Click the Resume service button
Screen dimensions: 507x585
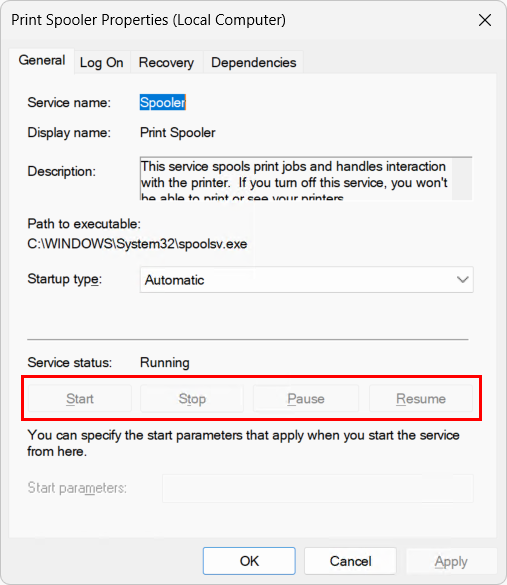[x=421, y=399]
